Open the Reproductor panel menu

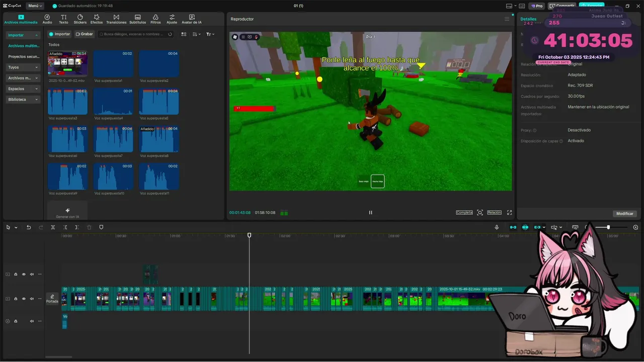507,19
